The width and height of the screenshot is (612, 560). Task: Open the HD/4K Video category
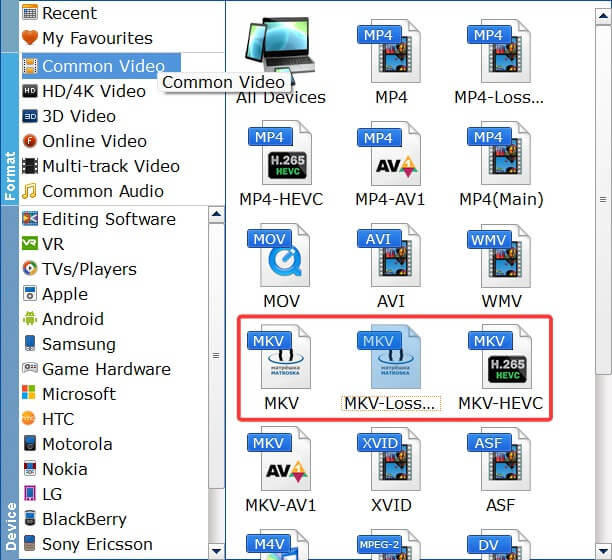84,91
